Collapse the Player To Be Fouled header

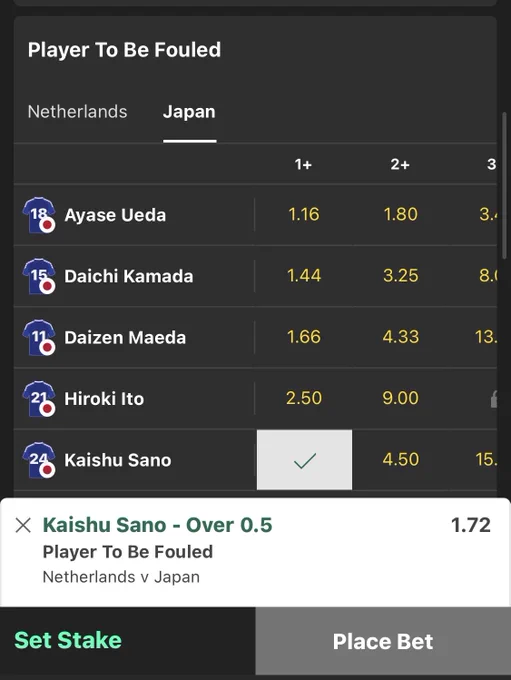(124, 50)
